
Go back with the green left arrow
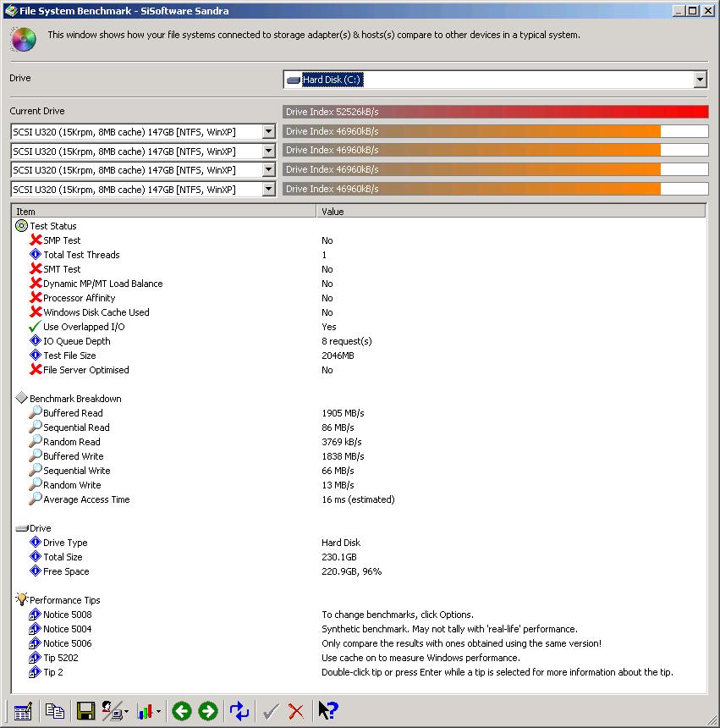[x=181, y=711]
